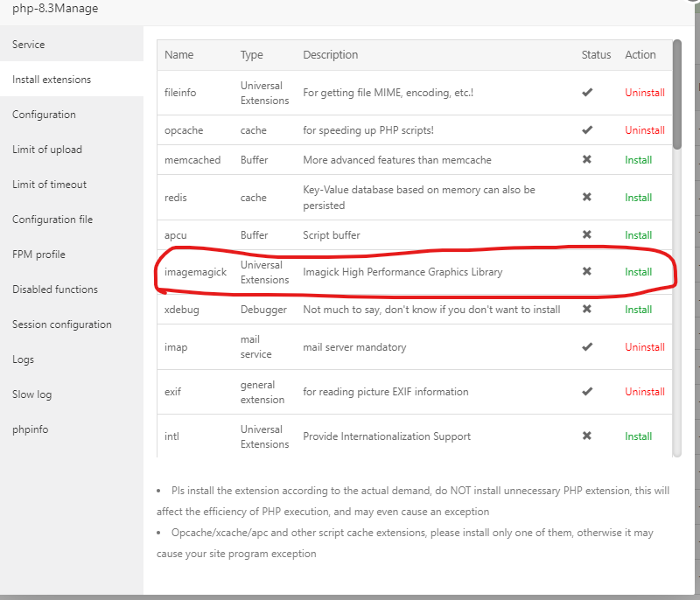
Task: Install the intl extension
Action: point(639,436)
